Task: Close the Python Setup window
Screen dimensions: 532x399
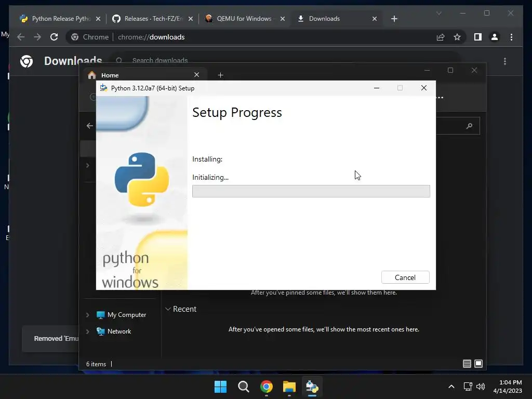Action: click(424, 88)
